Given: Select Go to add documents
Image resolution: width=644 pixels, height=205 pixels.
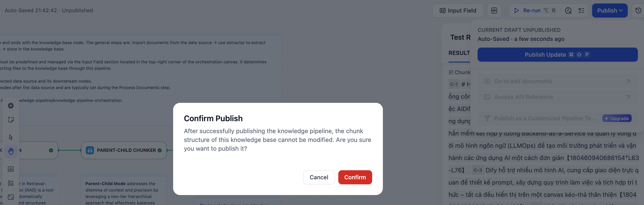Looking at the screenshot, I should click(523, 81).
